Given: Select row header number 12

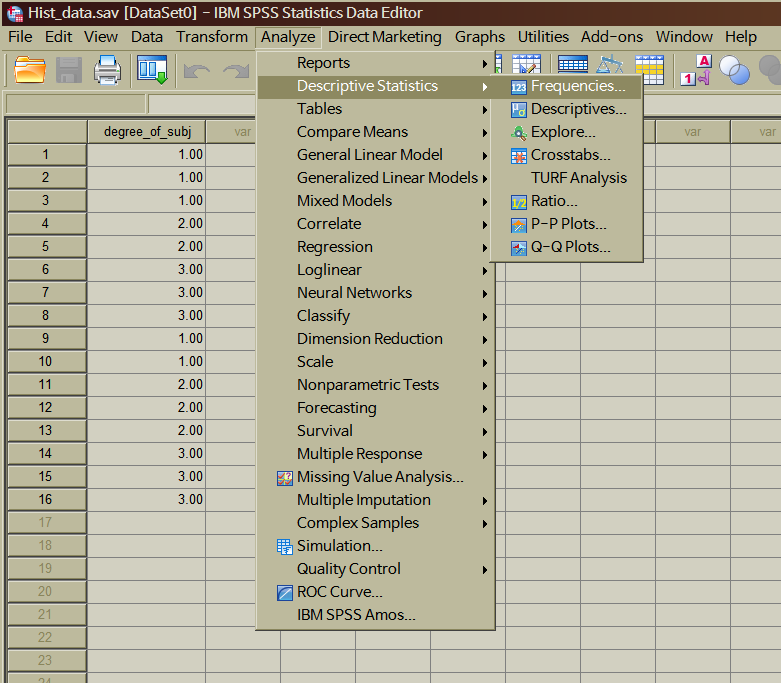Looking at the screenshot, I should point(46,407).
